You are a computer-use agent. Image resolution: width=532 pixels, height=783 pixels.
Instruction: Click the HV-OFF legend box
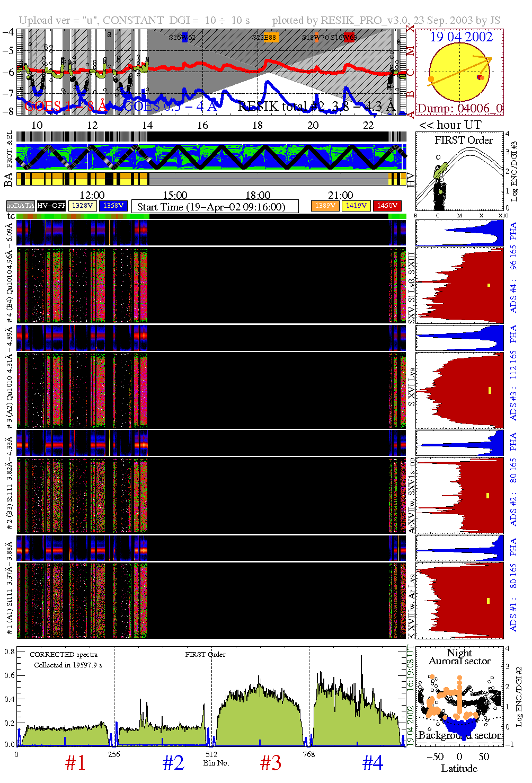[51, 206]
